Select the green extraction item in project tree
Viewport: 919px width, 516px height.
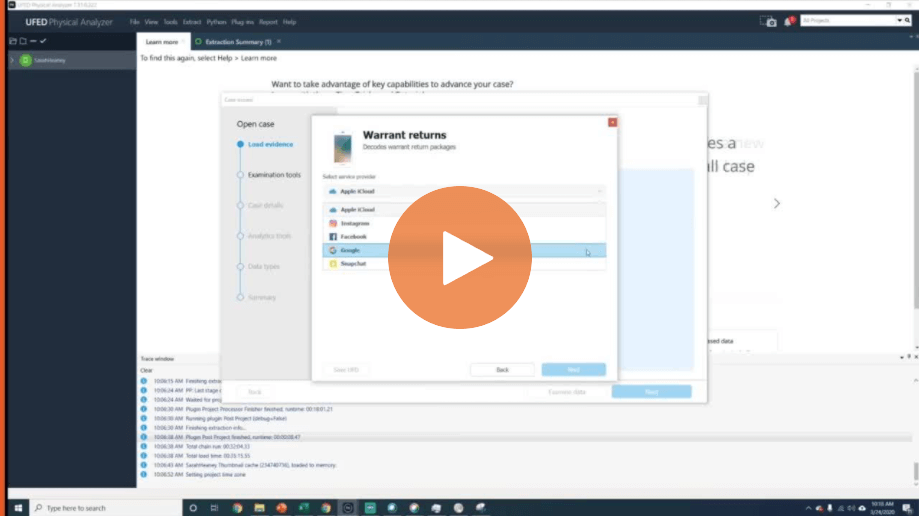(25, 60)
